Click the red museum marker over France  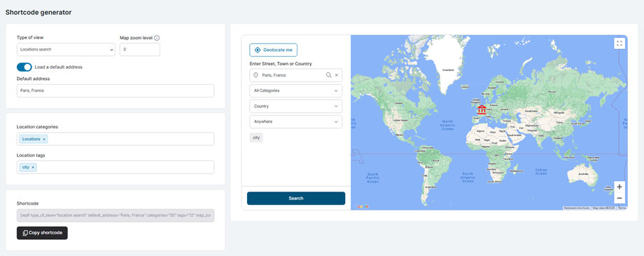[482, 109]
